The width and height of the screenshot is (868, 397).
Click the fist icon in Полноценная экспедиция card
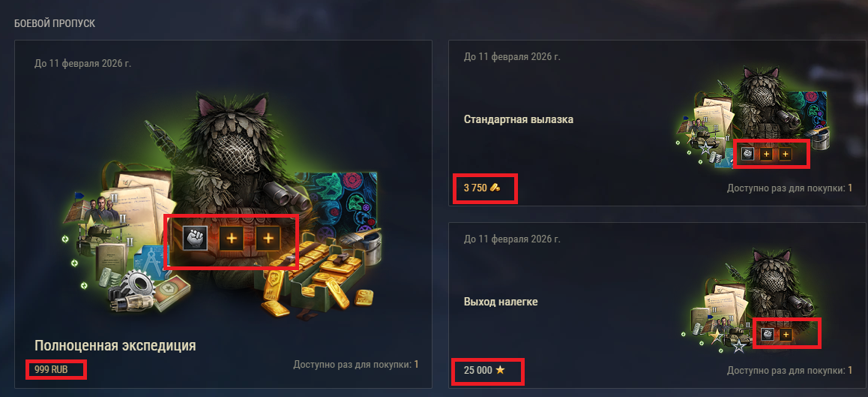coord(195,238)
